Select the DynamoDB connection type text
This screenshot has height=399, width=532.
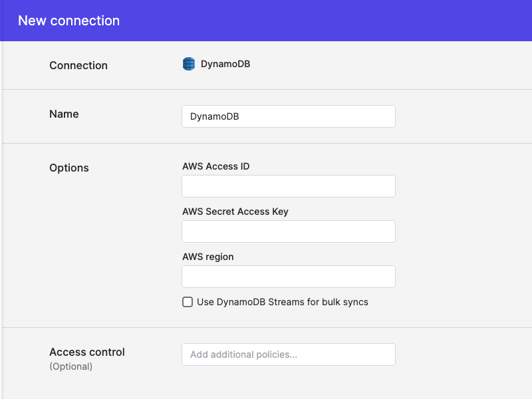tap(225, 64)
